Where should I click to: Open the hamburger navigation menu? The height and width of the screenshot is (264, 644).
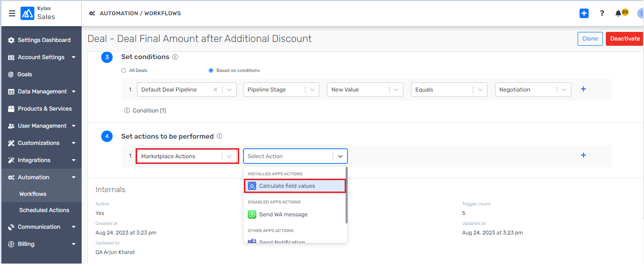[x=12, y=13]
